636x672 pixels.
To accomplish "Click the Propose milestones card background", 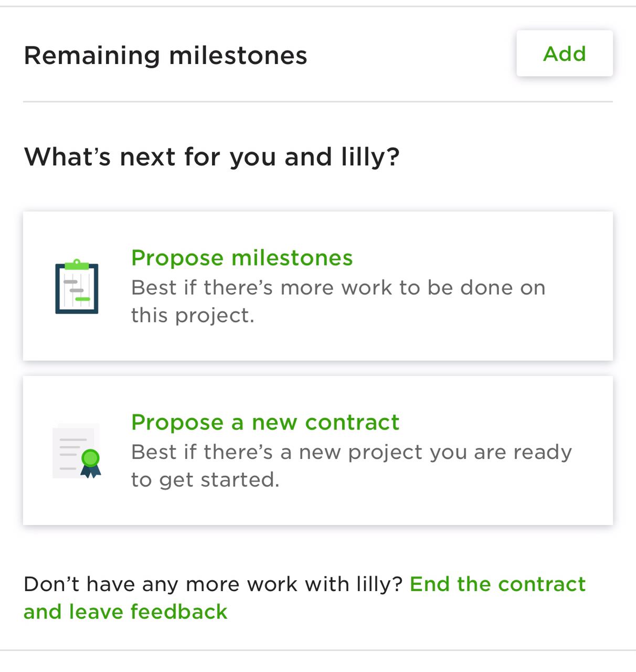I will point(318,286).
